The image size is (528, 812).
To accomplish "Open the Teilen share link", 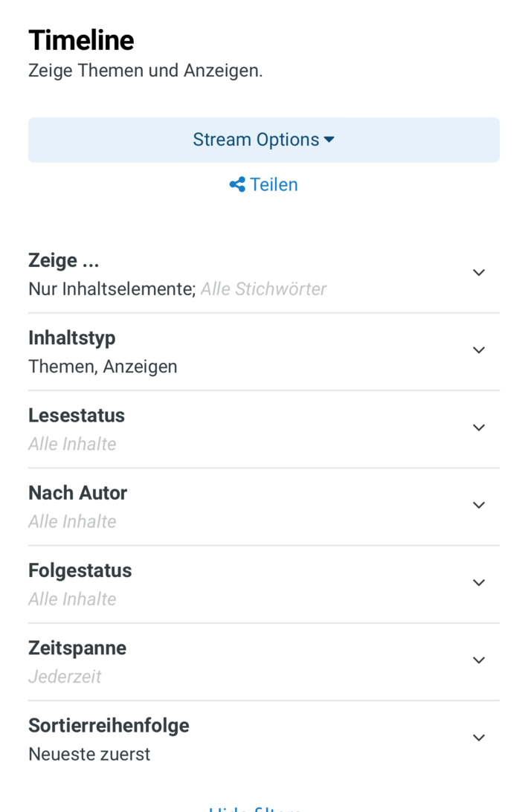I will coord(273,184).
